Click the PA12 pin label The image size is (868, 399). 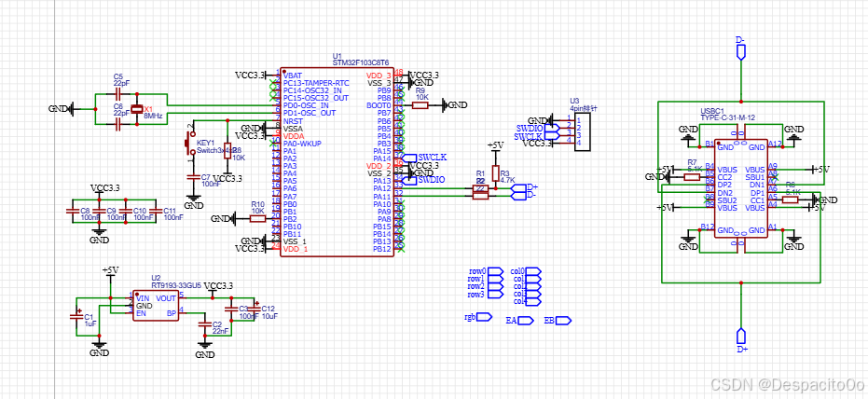tap(382, 188)
